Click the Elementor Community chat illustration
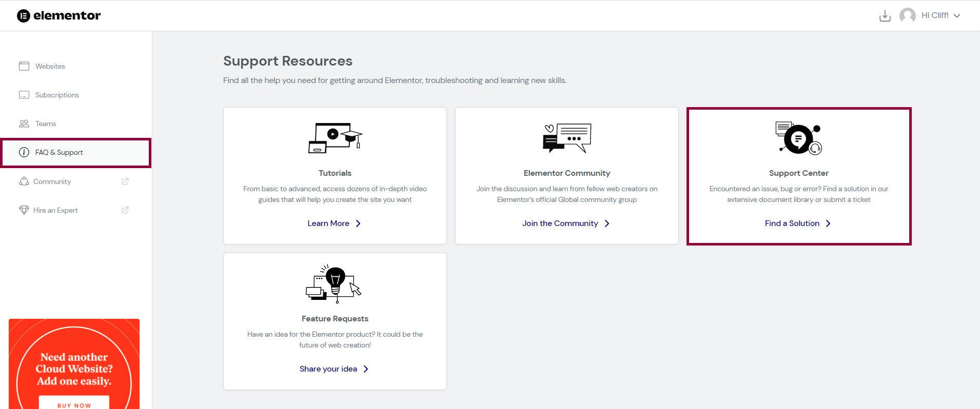 [x=567, y=138]
